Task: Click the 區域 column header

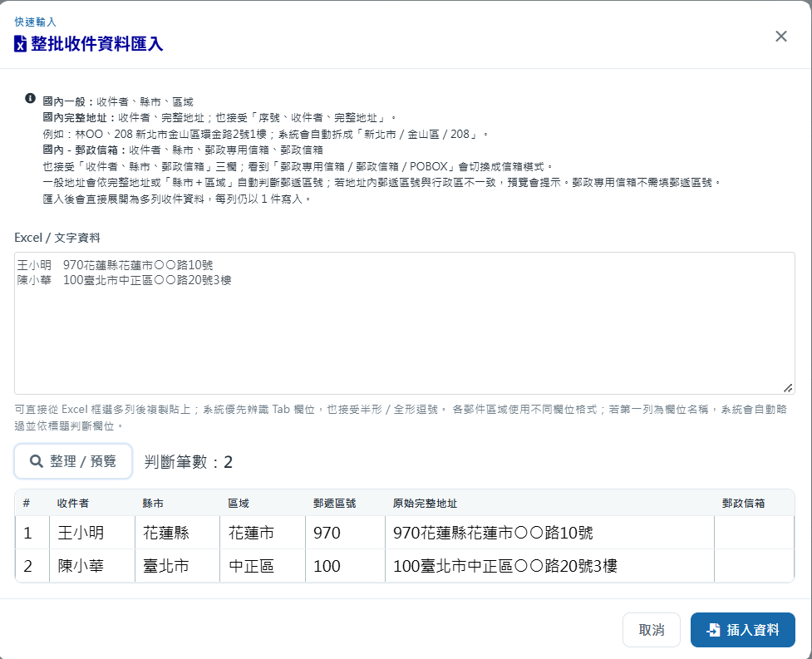Action: (239, 503)
